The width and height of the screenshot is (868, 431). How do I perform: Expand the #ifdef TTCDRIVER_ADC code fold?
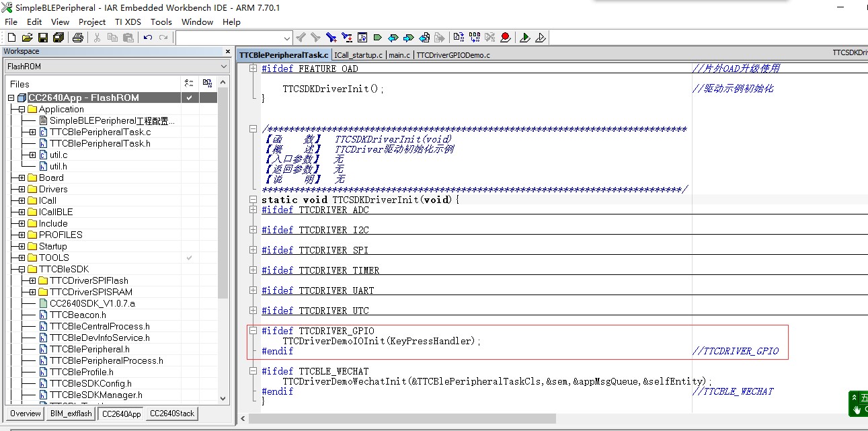tap(253, 210)
